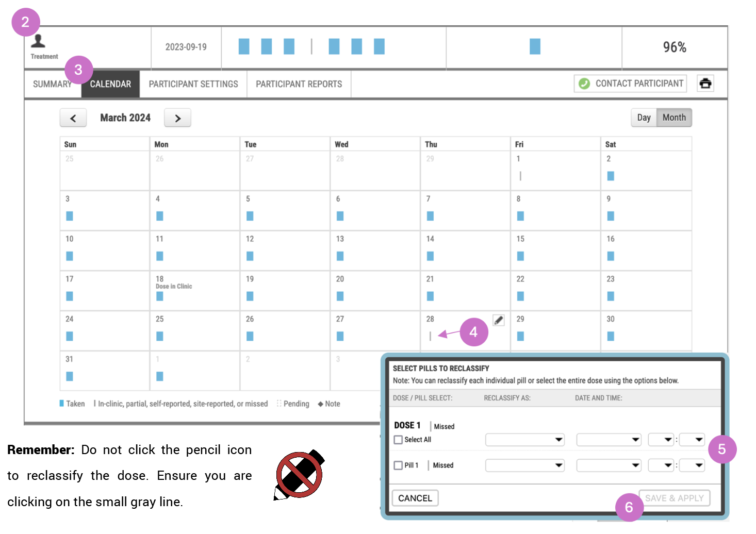Click the Pending legend entry
The width and height of the screenshot is (756, 534).
click(293, 404)
